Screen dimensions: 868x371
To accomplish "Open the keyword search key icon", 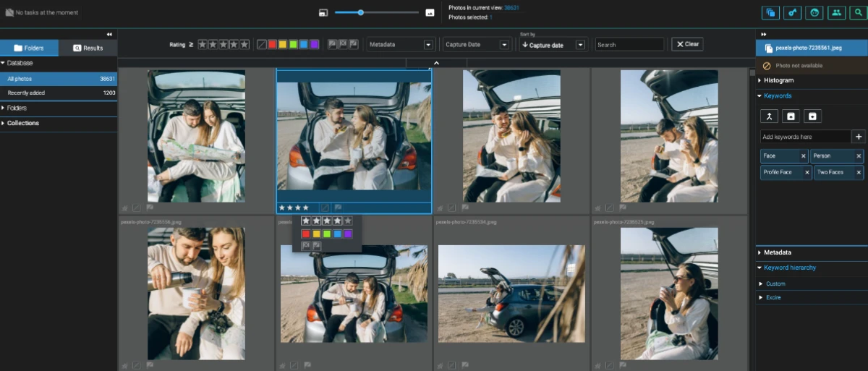I will [x=793, y=13].
